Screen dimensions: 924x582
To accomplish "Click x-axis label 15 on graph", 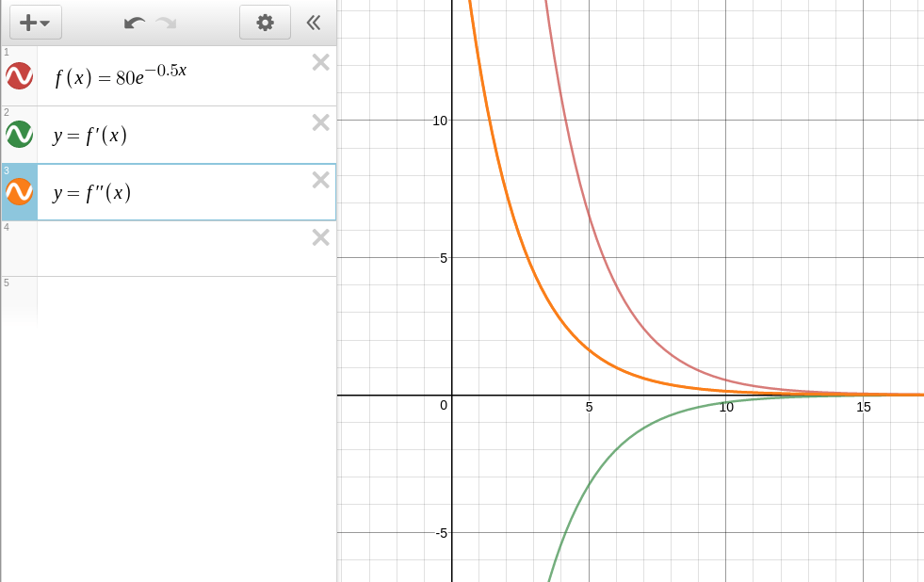I will click(x=864, y=407).
